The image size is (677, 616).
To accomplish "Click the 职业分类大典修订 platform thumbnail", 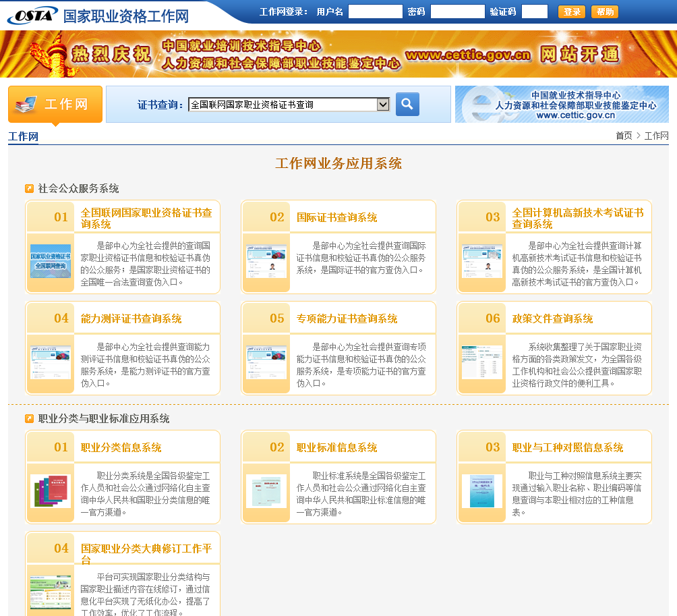I will pos(51,592).
